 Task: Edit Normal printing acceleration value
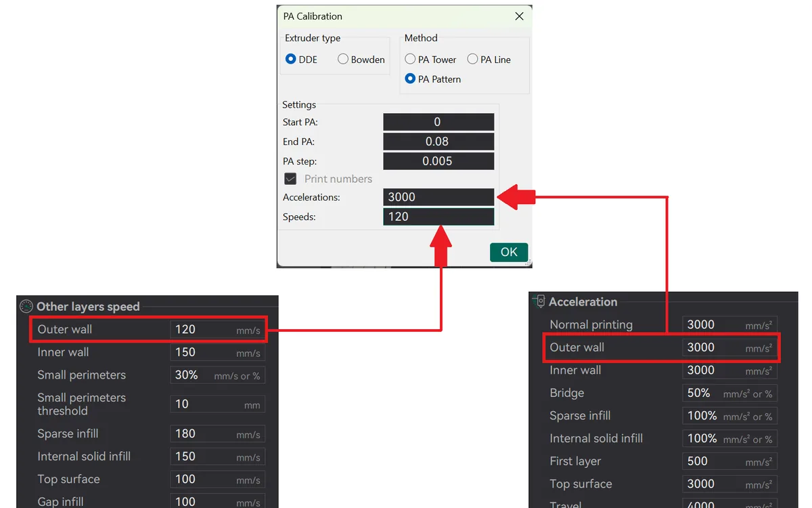(729, 324)
